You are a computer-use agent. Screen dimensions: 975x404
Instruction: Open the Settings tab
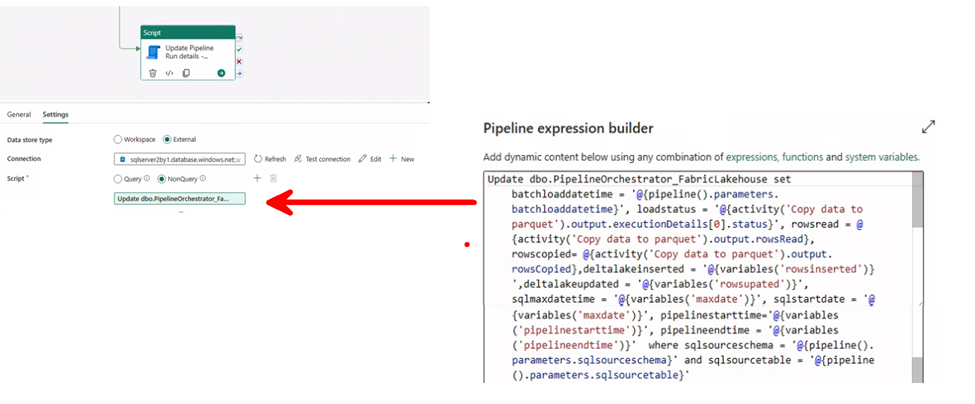(55, 114)
